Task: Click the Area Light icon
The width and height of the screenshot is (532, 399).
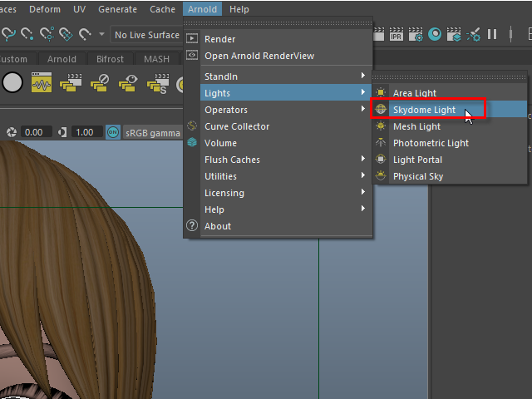Action: pyautogui.click(x=381, y=93)
